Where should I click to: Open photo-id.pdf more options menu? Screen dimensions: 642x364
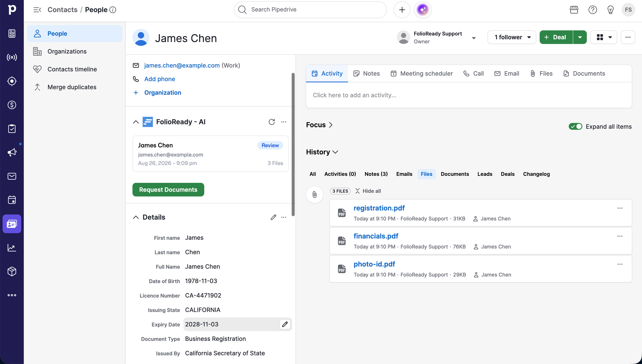[x=620, y=264]
